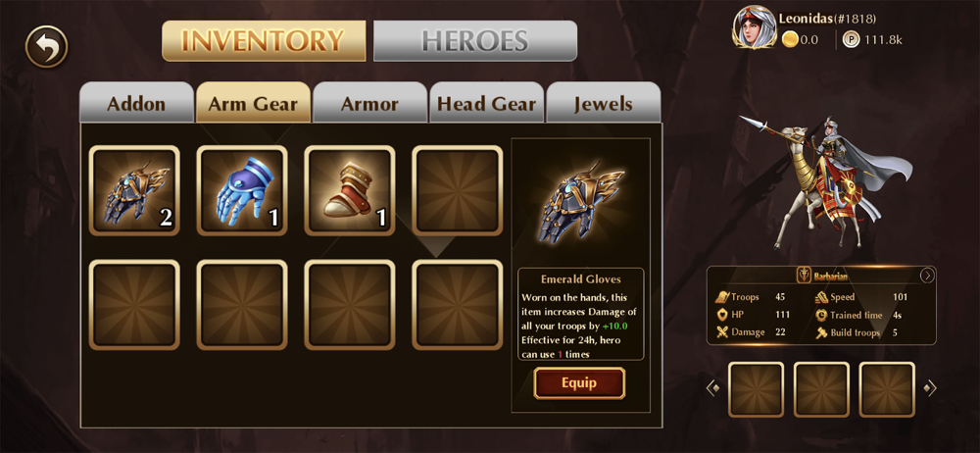
Task: Select the blue gauntlet item
Action: [x=242, y=190]
